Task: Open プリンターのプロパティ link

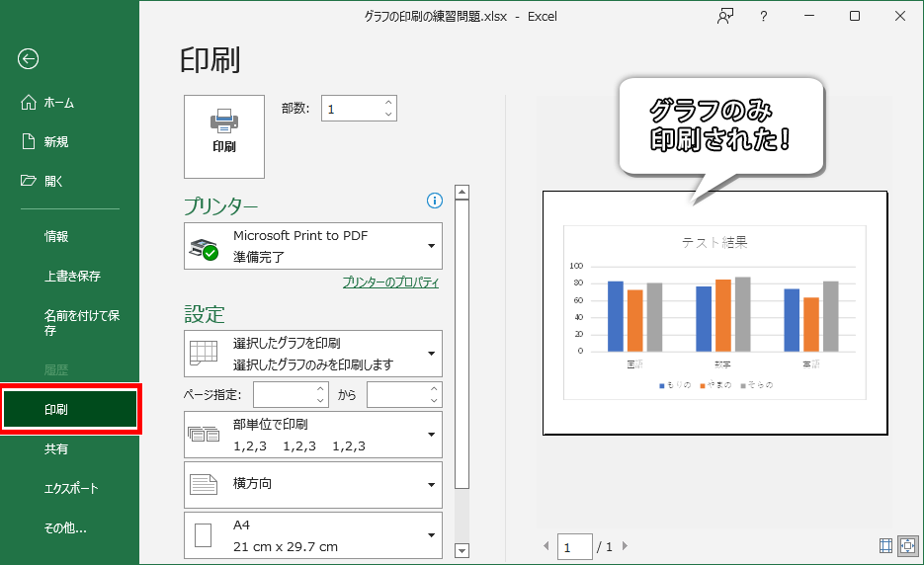Action: pos(390,282)
